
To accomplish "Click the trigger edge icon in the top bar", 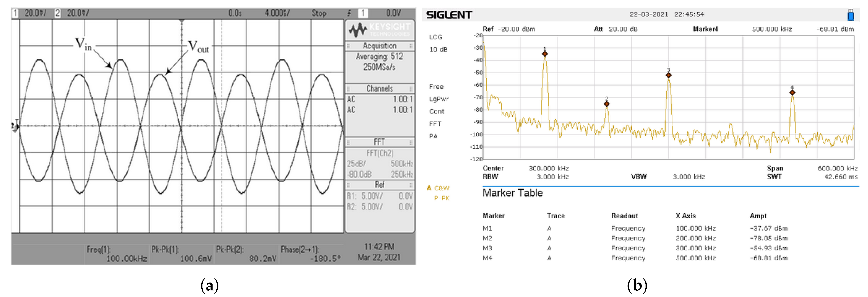I will click(349, 13).
